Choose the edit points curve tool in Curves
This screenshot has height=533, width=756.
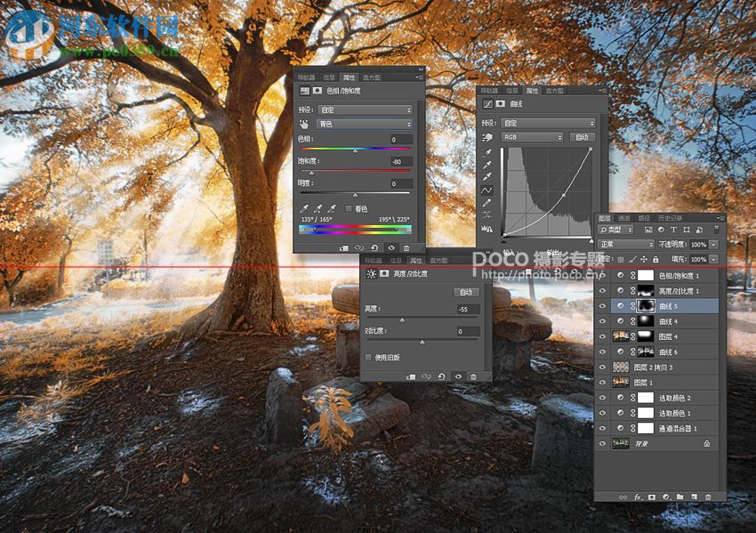487,190
